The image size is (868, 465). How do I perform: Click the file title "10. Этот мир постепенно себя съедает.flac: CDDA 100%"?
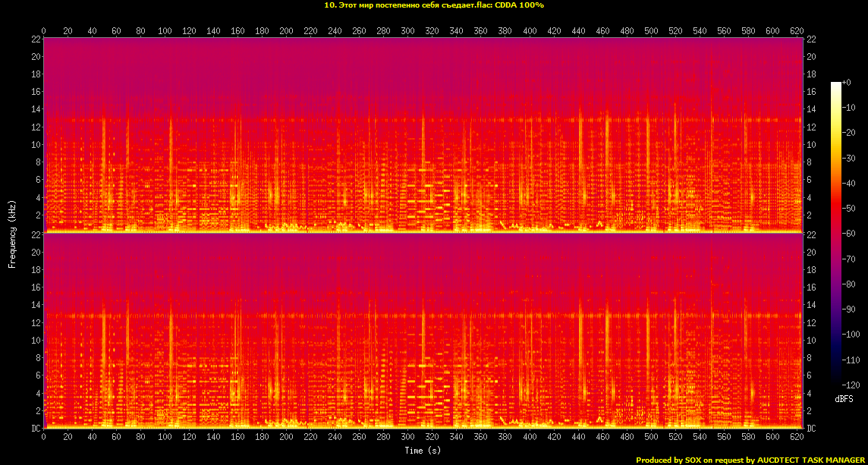(434, 5)
